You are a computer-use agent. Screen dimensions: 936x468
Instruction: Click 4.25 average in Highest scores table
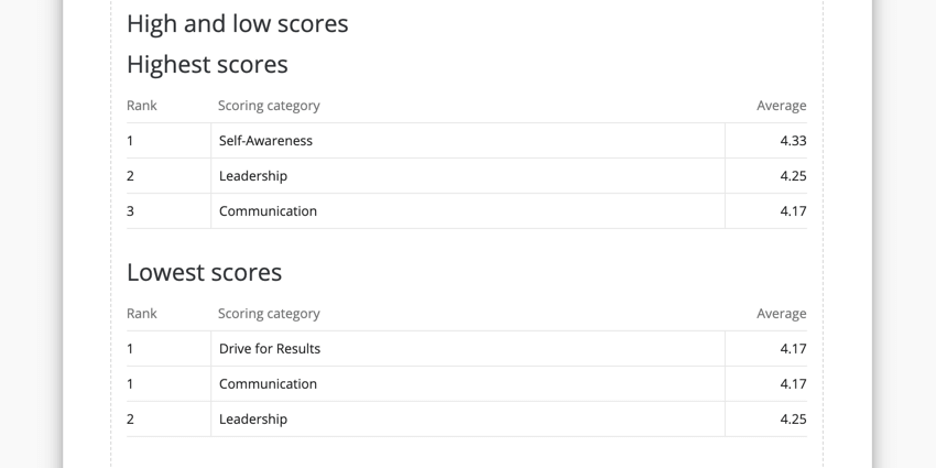click(x=793, y=176)
